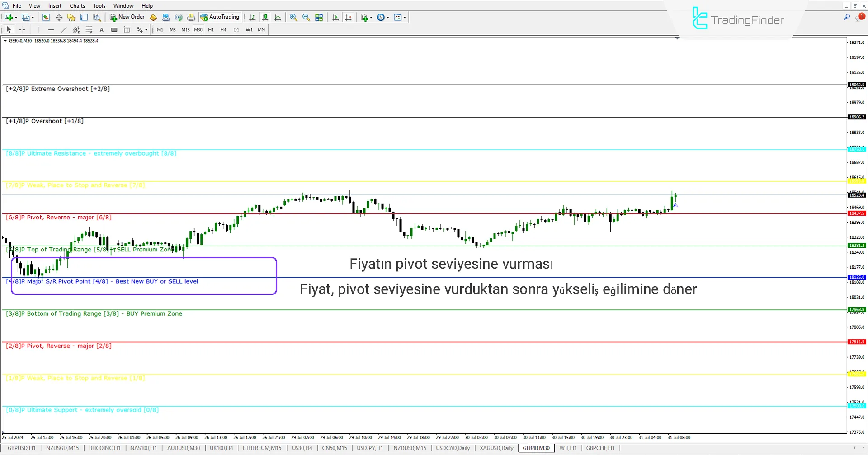Enable the Crosshair cursor tool

pyautogui.click(x=22, y=29)
